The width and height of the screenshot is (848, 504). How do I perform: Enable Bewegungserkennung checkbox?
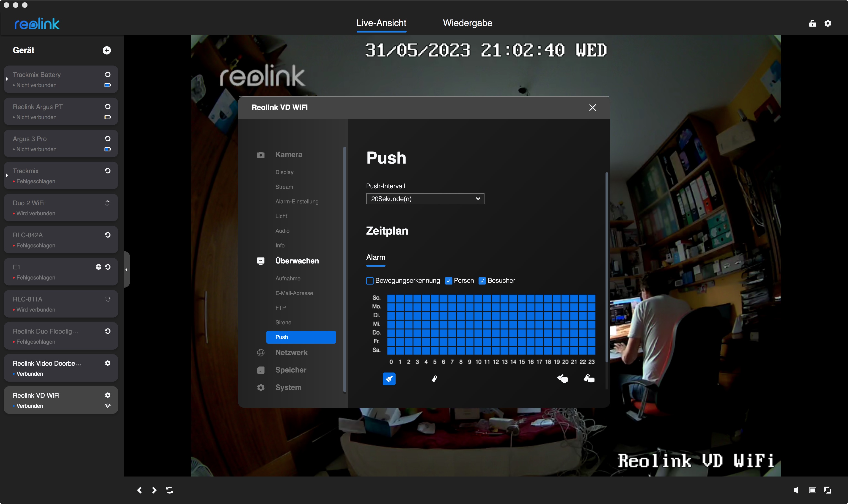click(370, 281)
